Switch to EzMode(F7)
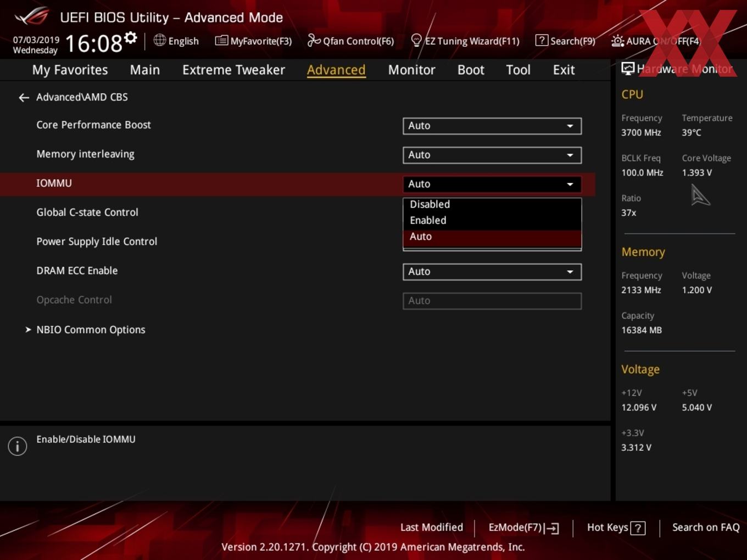Screen dimensions: 747x560 coord(523,528)
